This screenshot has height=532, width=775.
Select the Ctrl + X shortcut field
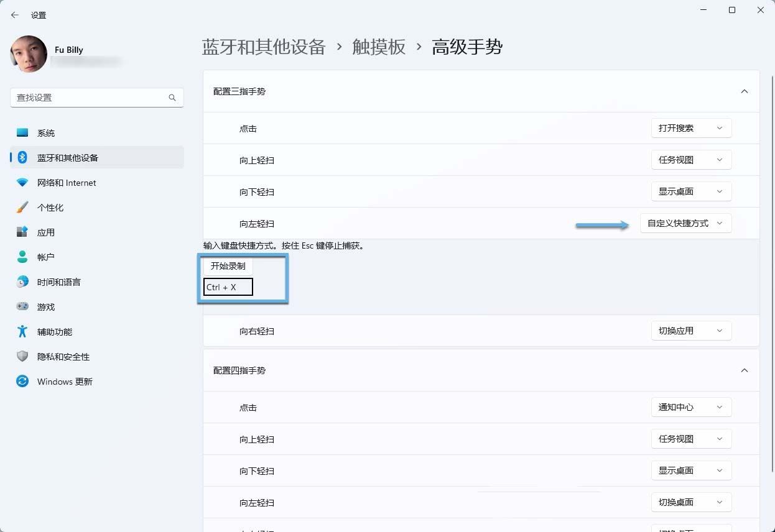[227, 287]
